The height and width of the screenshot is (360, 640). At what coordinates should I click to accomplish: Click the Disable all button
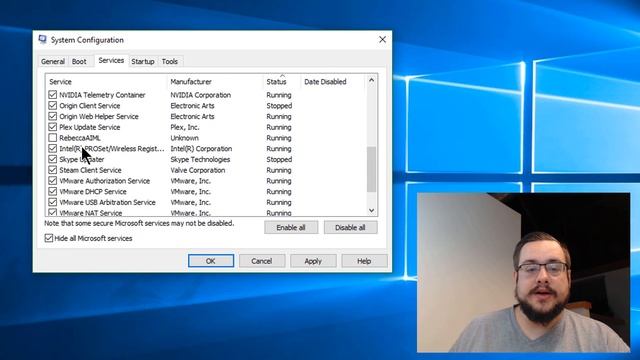coord(350,228)
